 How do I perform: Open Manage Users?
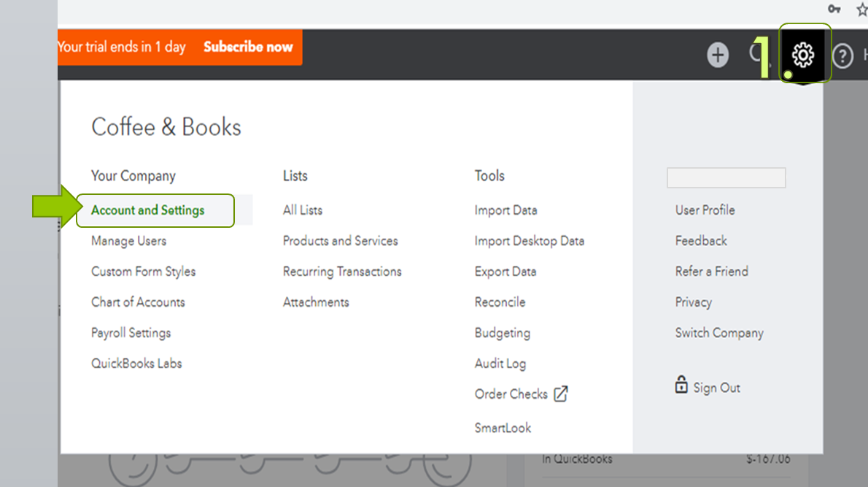[128, 241]
